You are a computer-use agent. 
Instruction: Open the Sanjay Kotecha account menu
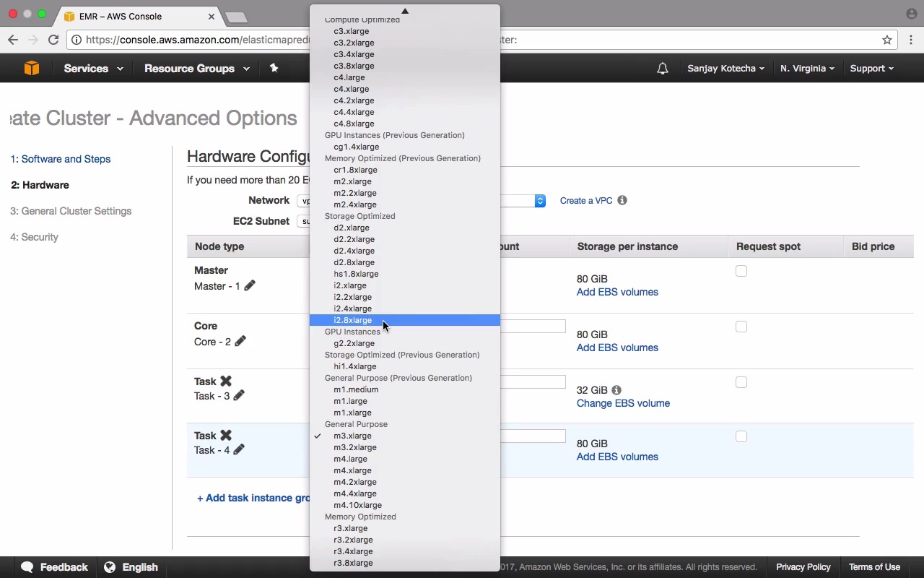[x=725, y=69]
